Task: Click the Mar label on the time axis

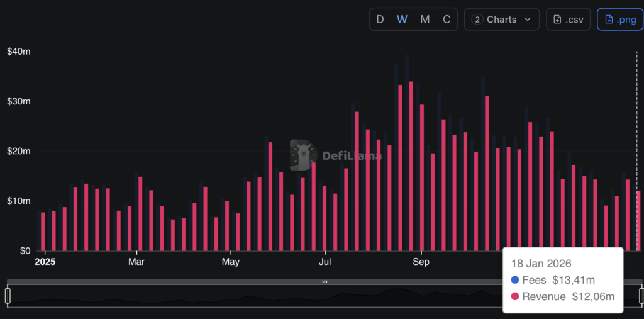Action: tap(136, 262)
